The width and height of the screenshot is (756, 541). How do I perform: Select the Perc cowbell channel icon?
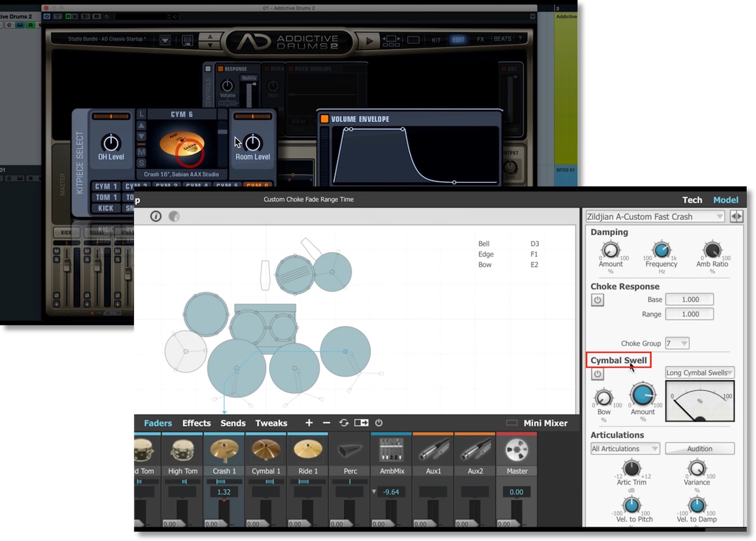[349, 451]
